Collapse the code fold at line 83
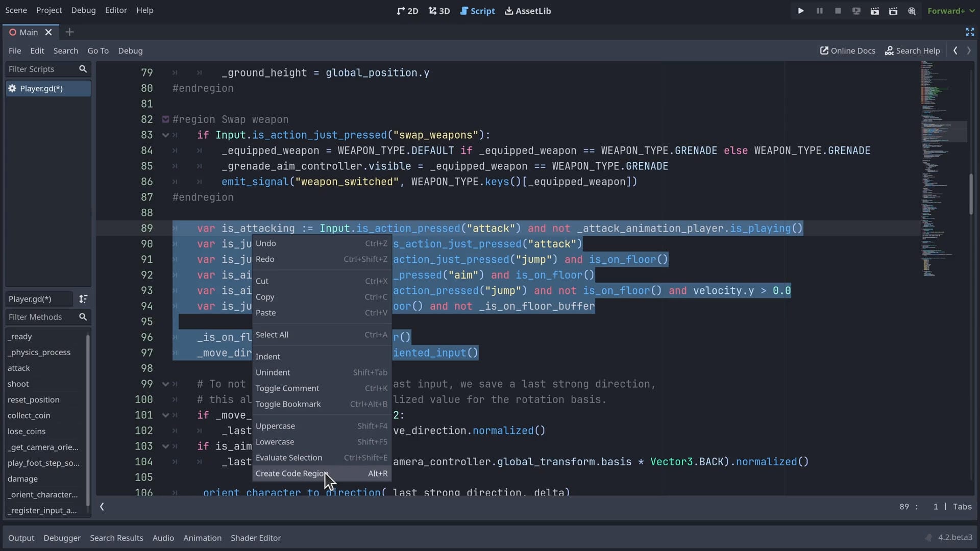 click(164, 135)
